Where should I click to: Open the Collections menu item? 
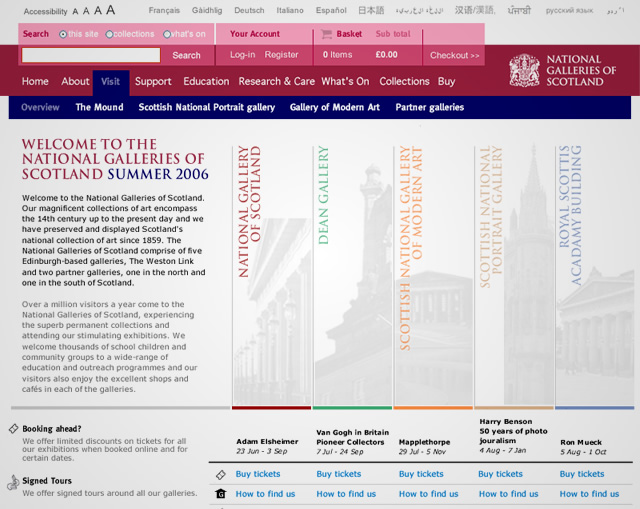tap(404, 82)
